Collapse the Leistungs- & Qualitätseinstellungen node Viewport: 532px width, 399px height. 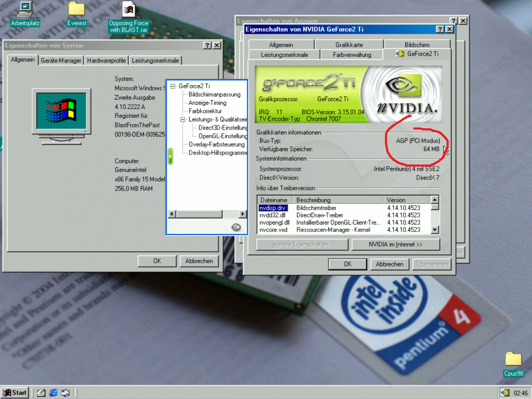point(182,119)
